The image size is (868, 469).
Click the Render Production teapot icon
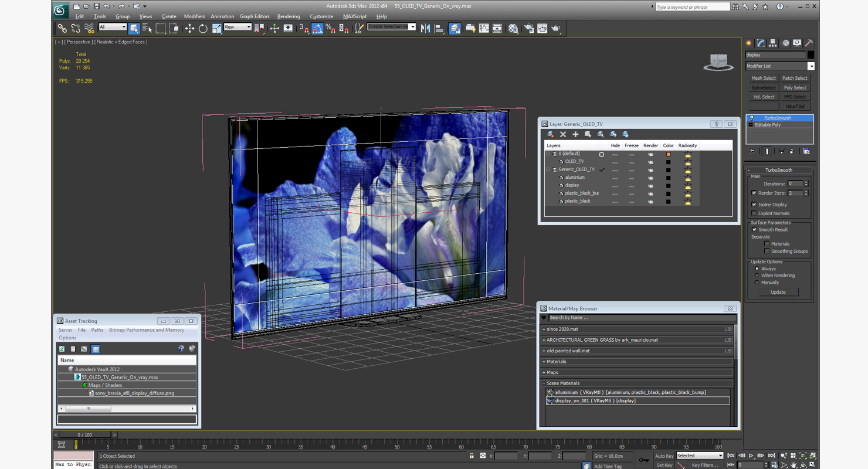(555, 28)
